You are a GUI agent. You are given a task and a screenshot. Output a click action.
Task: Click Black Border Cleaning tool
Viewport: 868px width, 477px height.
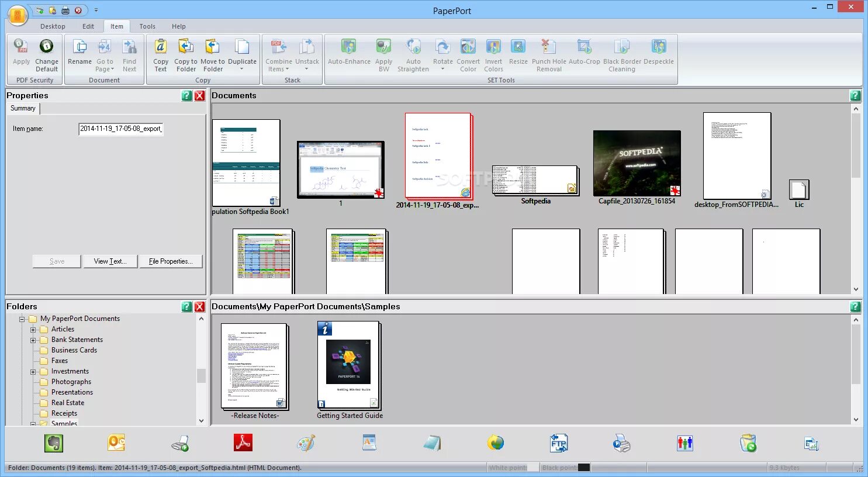[x=622, y=56]
